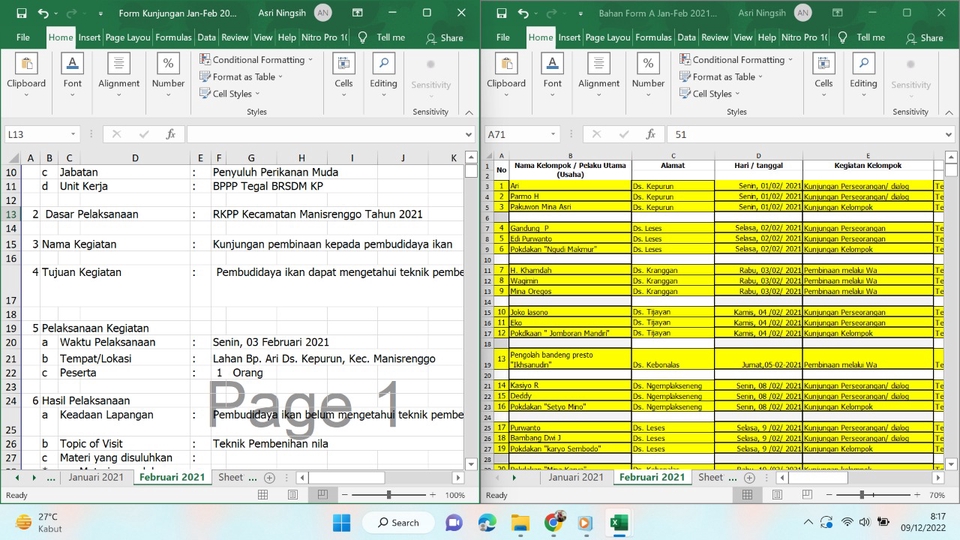The image size is (960, 540).
Task: Open Editing group in left window ribbon
Action: (383, 75)
